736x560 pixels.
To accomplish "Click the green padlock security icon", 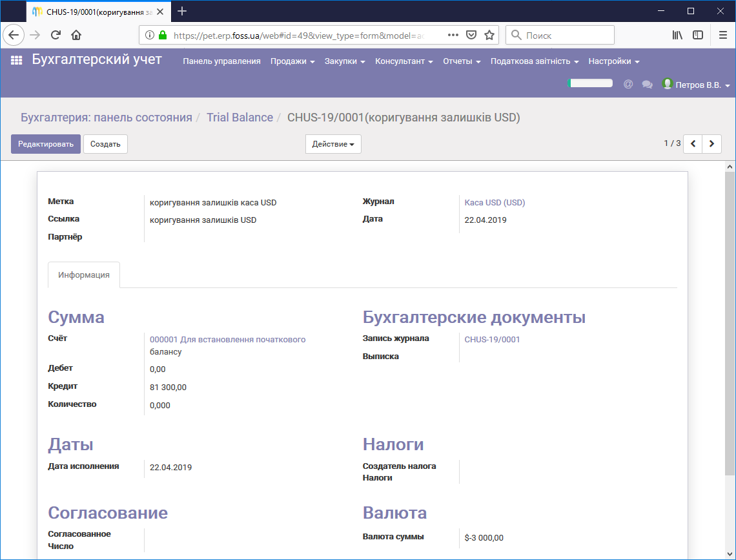I will click(163, 36).
